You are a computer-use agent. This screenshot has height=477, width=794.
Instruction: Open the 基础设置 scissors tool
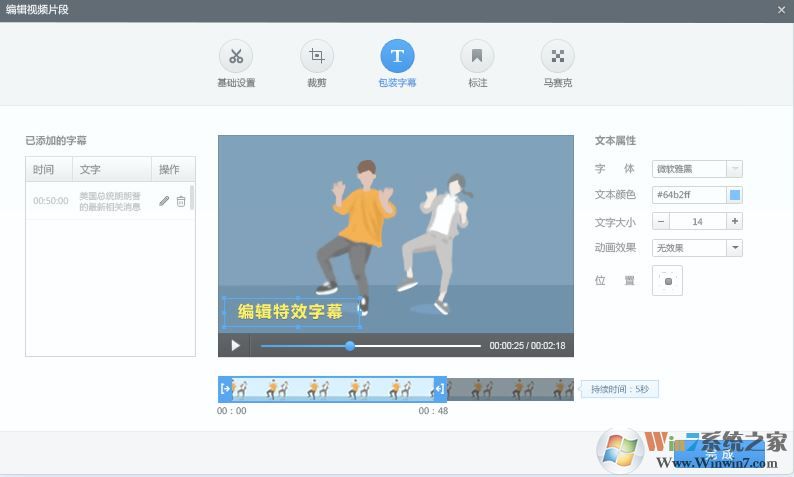236,56
